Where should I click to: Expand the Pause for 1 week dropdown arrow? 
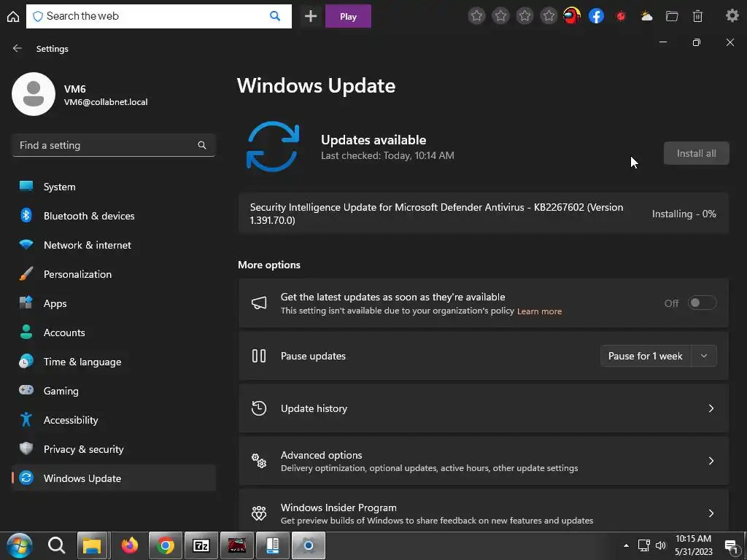[x=704, y=356]
